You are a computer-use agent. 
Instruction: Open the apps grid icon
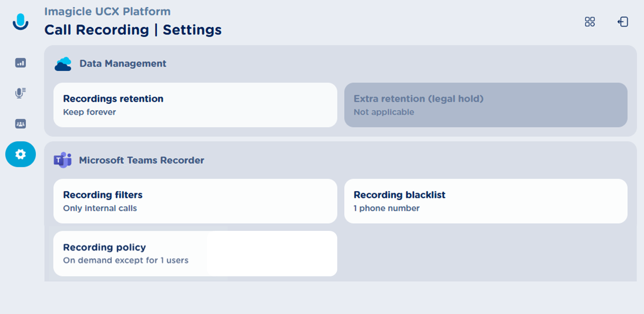click(590, 22)
